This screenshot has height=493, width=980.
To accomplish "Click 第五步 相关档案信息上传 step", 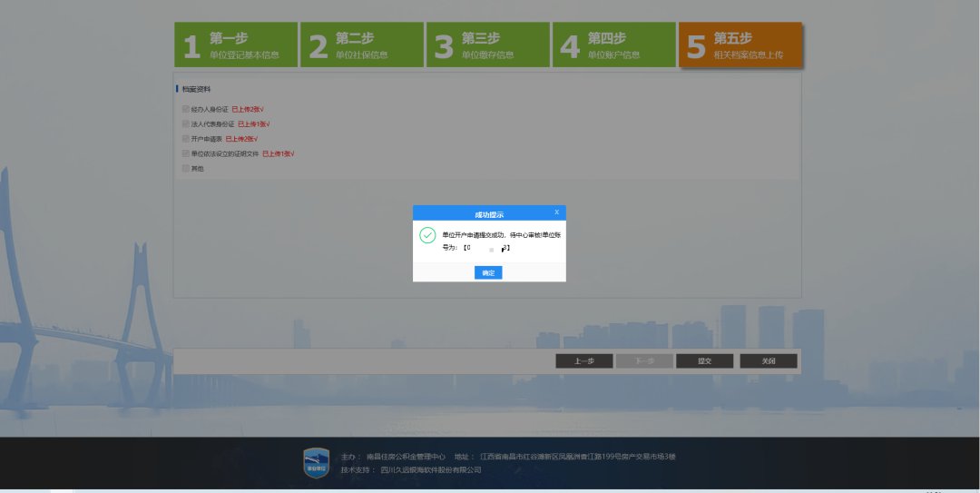I will click(740, 45).
